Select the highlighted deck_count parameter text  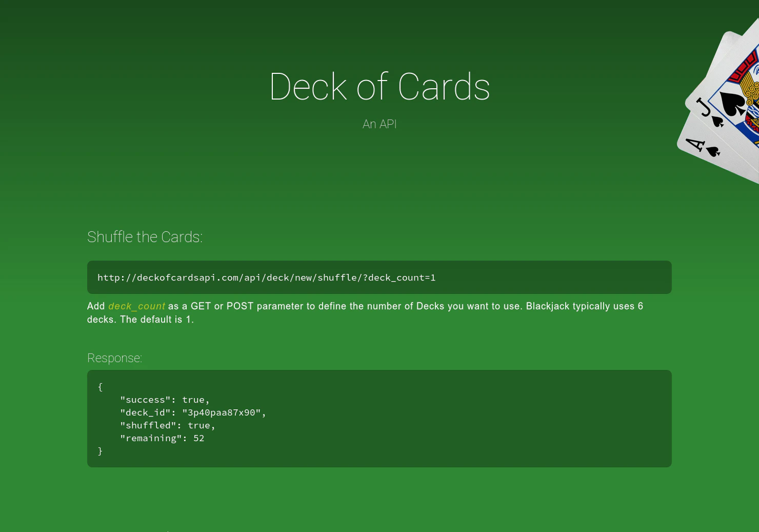136,306
